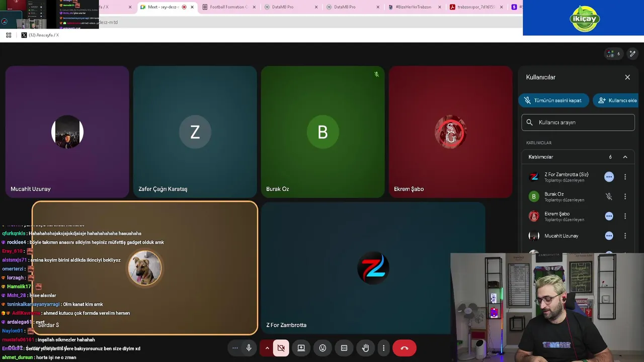Open participant count chip showing 6
The width and height of the screenshot is (644, 362).
pyautogui.click(x=614, y=53)
